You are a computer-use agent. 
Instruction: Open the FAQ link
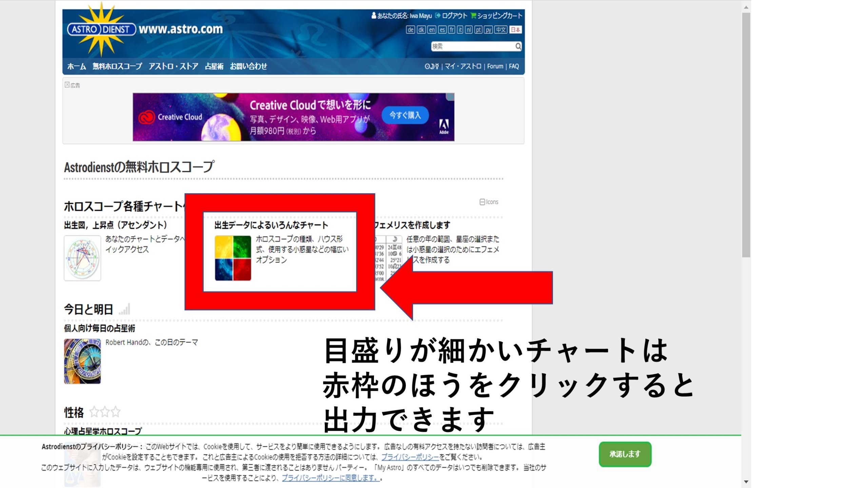pyautogui.click(x=514, y=66)
